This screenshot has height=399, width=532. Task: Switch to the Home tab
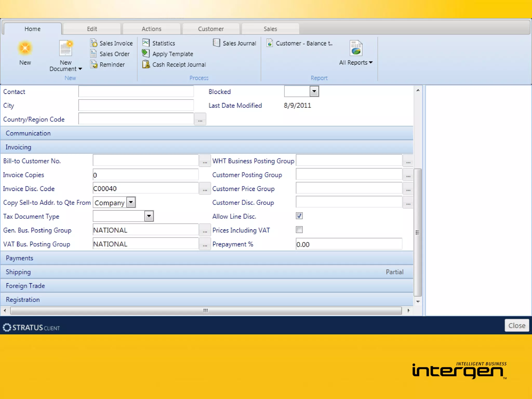pos(33,29)
